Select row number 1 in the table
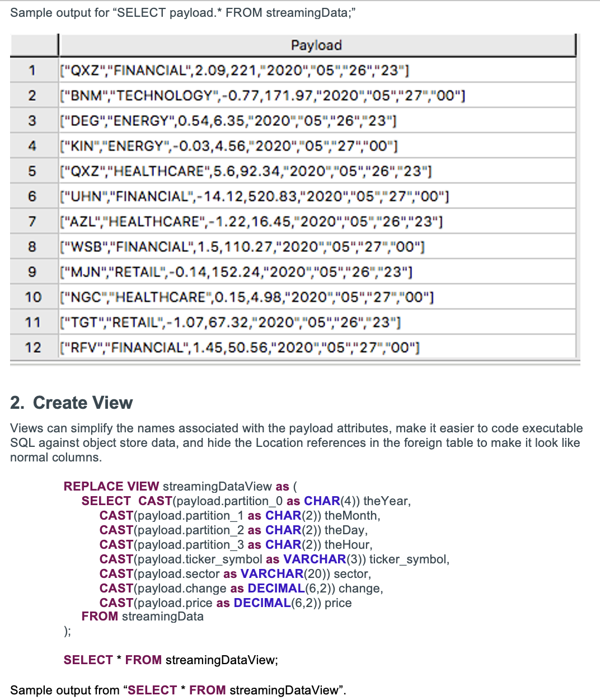This screenshot has height=700, width=600. (32, 71)
